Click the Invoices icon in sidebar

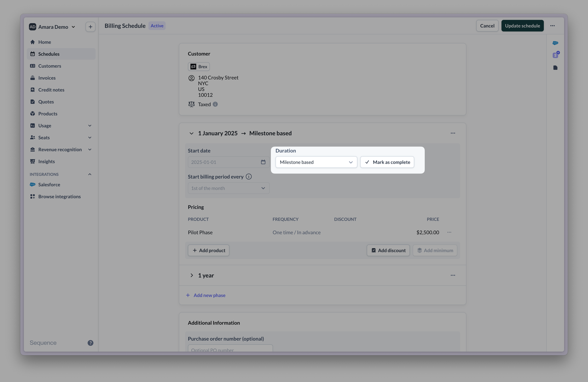point(32,78)
